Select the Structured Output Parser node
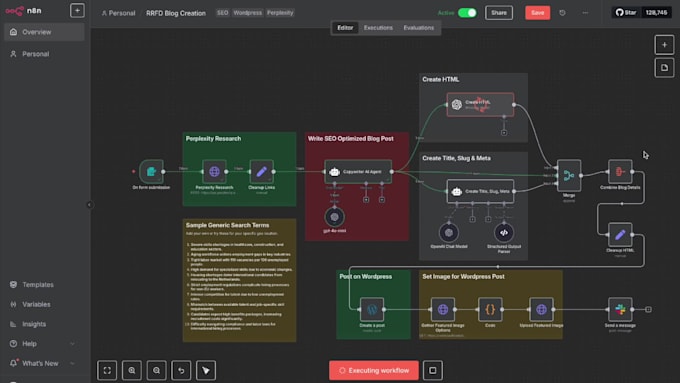This screenshot has width=680, height=383. (503, 233)
